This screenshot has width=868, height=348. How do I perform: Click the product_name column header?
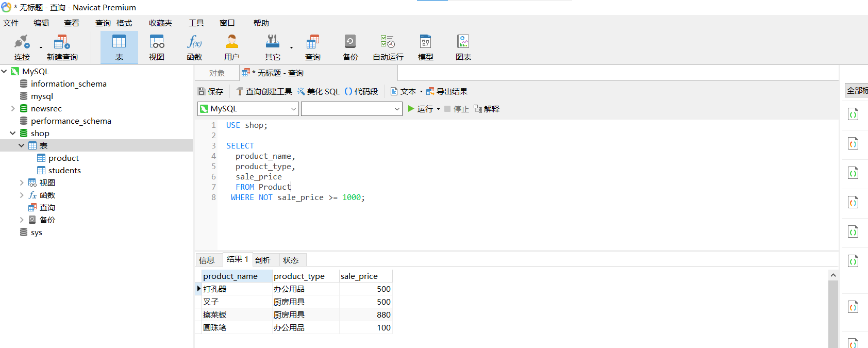[237, 276]
